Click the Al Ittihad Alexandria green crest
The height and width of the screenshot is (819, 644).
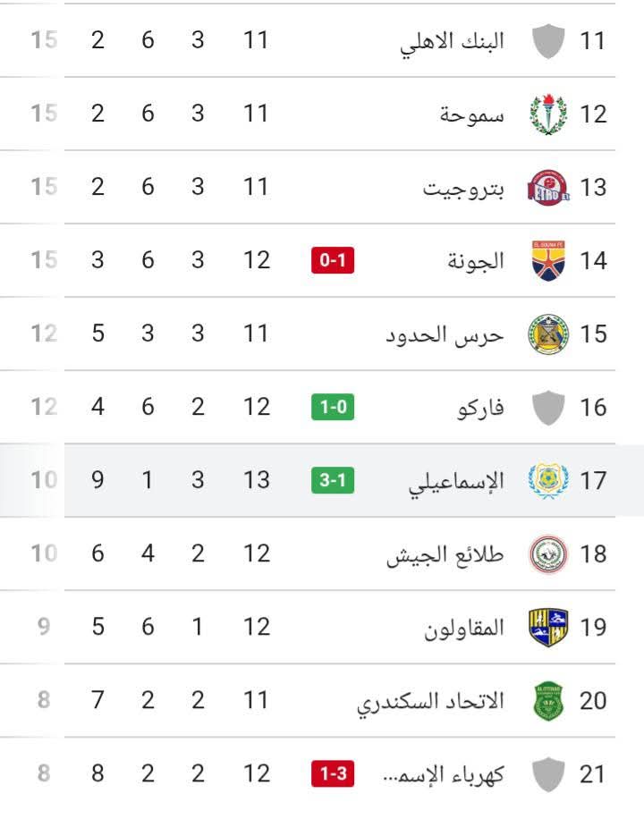click(x=548, y=701)
